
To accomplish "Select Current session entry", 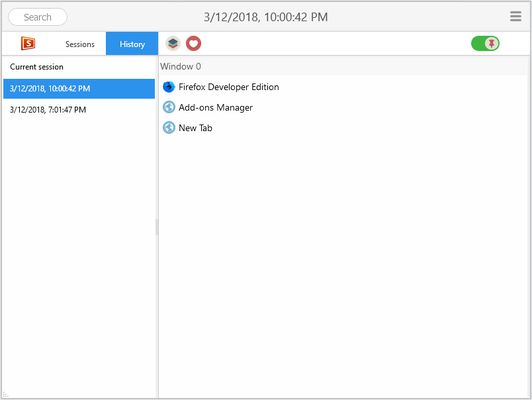I will point(79,67).
